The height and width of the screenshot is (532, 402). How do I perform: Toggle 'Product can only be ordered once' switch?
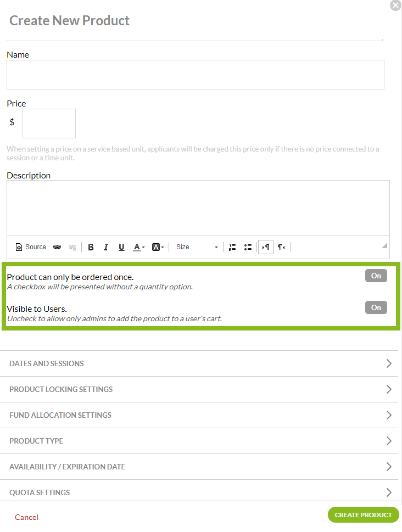pyautogui.click(x=376, y=276)
